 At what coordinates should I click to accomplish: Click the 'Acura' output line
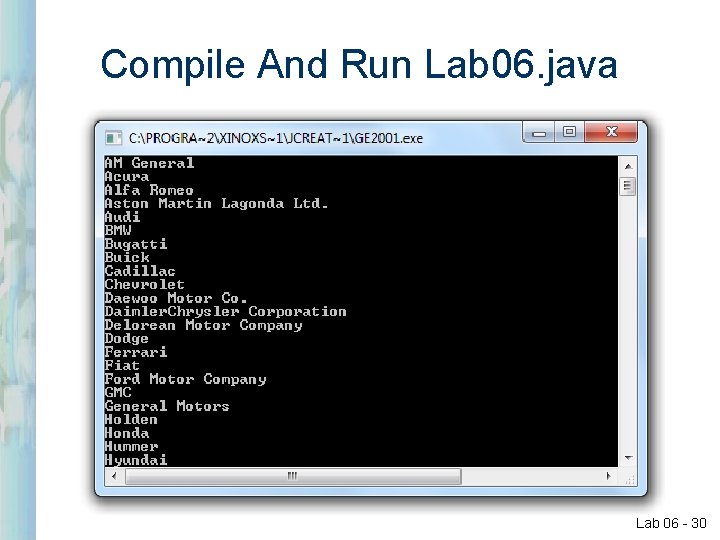[x=127, y=176]
